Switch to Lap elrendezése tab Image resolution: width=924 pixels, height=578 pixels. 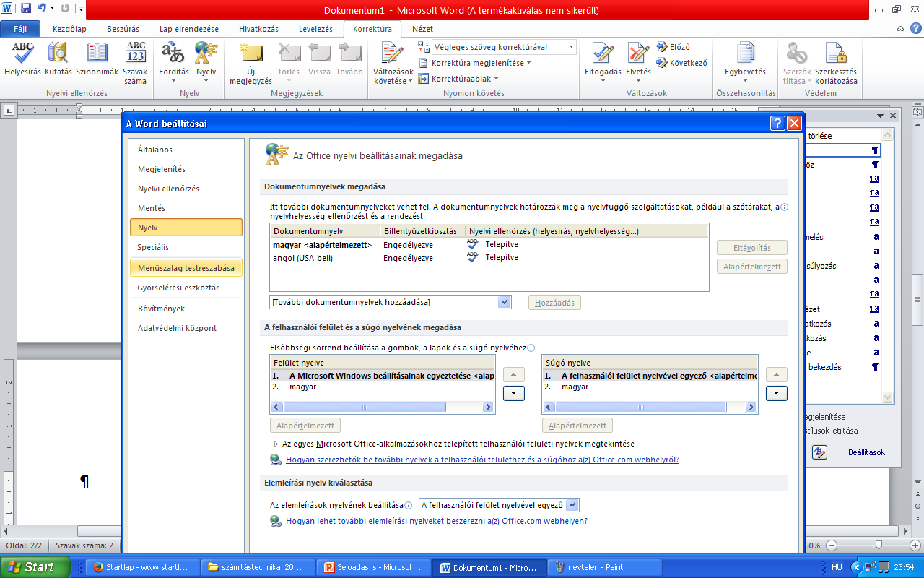[189, 29]
